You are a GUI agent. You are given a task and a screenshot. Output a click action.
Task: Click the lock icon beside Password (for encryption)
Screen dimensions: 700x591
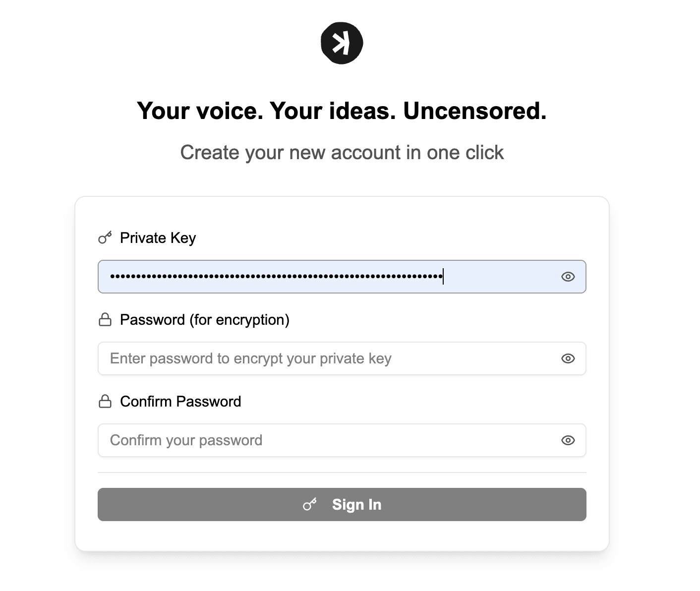(x=105, y=320)
